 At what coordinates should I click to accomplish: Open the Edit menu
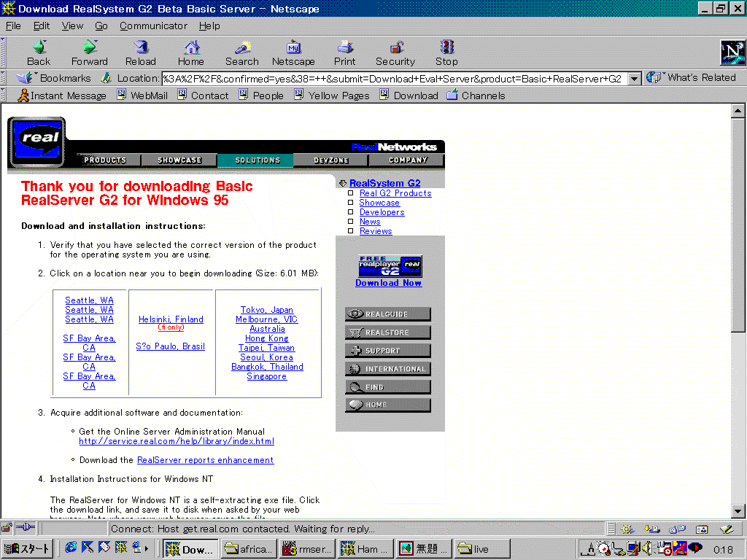42,26
